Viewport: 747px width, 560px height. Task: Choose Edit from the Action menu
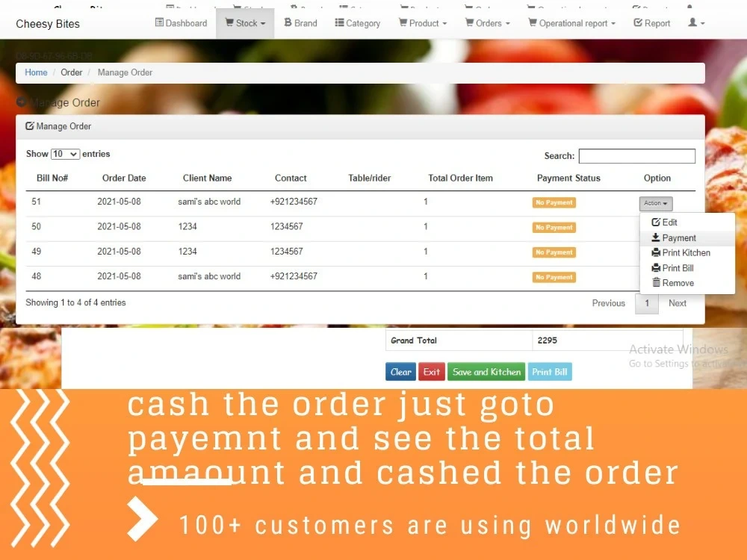687,223
